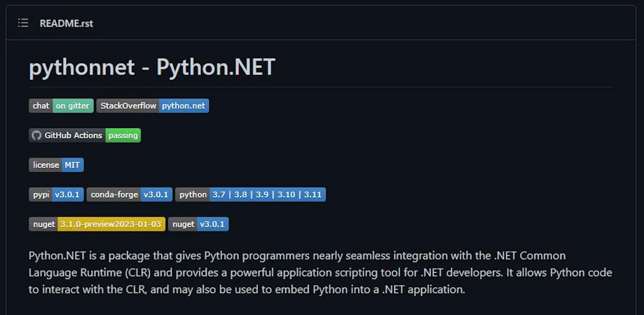This screenshot has height=315, width=644.
Task: Open the green on gitter badge part
Action: pyautogui.click(x=73, y=106)
